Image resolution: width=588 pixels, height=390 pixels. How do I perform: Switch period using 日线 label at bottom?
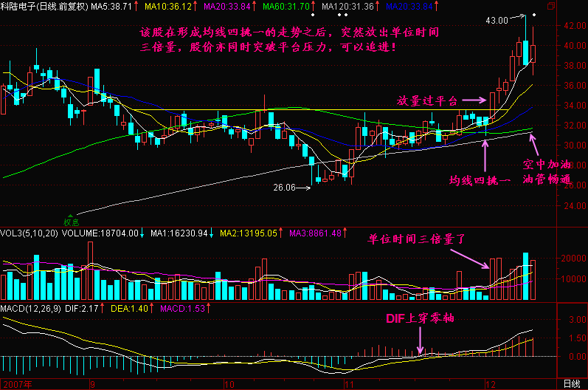(x=570, y=384)
